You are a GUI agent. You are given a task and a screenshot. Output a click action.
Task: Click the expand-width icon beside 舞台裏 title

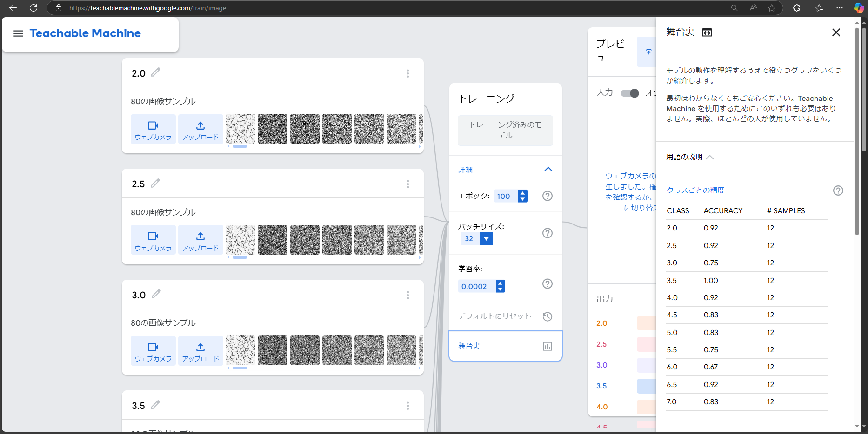point(707,32)
